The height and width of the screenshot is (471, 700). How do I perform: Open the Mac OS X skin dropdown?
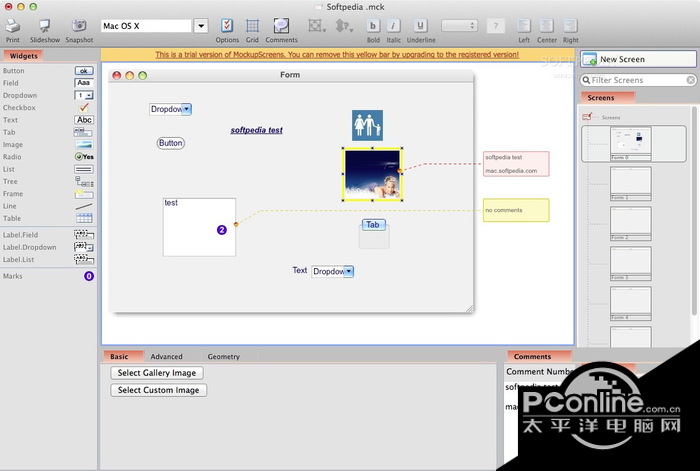[201, 26]
